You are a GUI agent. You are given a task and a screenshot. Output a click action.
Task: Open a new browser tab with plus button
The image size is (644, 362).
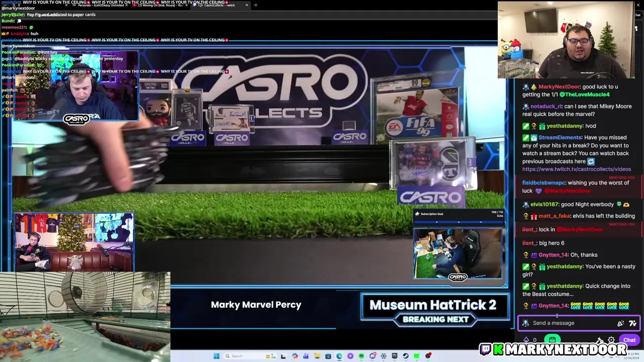256,5
